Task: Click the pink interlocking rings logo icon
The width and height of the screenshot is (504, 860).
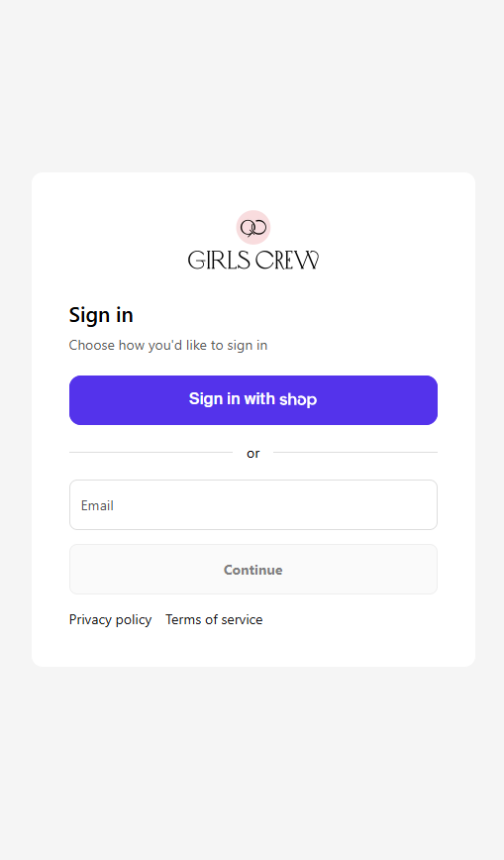Action: [x=253, y=227]
